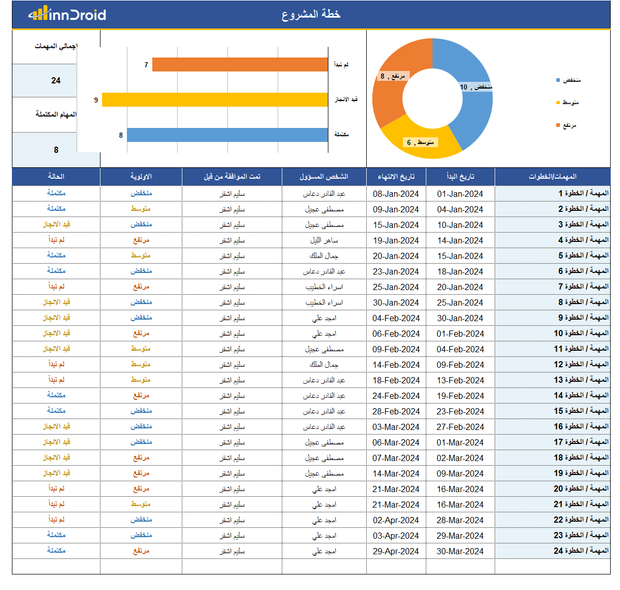Select the "الاولوية" column header

tap(141, 176)
